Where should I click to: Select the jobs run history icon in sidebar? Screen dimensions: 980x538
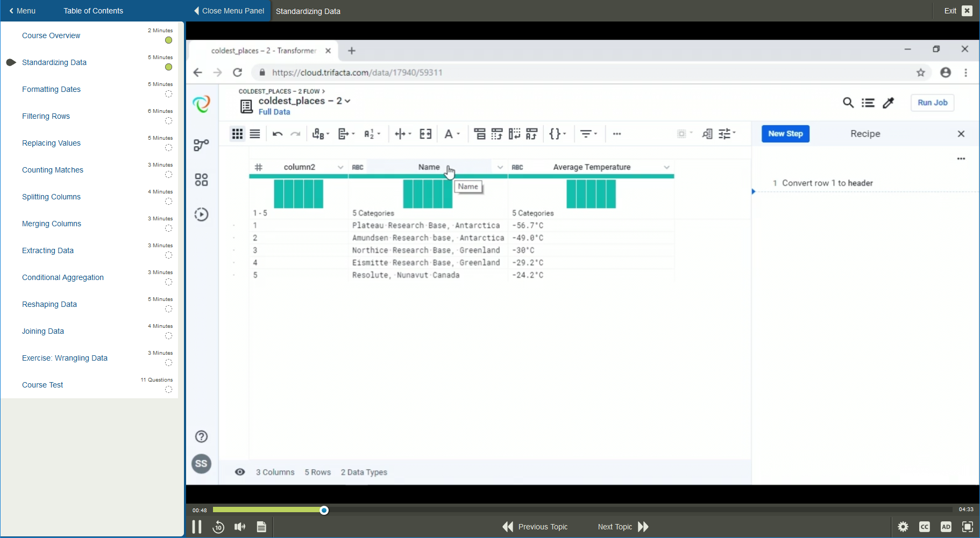pyautogui.click(x=202, y=214)
